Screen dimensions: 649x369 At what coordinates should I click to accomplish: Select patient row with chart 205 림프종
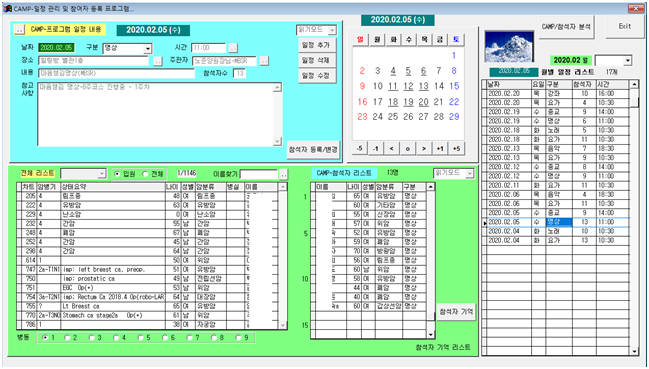pyautogui.click(x=147, y=196)
